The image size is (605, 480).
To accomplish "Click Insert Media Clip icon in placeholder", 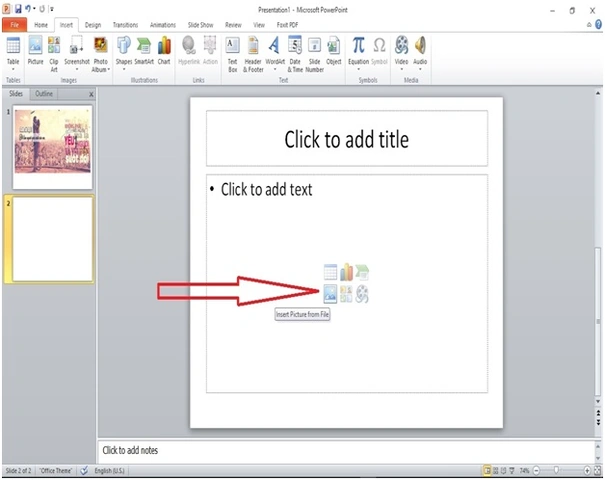I will pyautogui.click(x=362, y=294).
